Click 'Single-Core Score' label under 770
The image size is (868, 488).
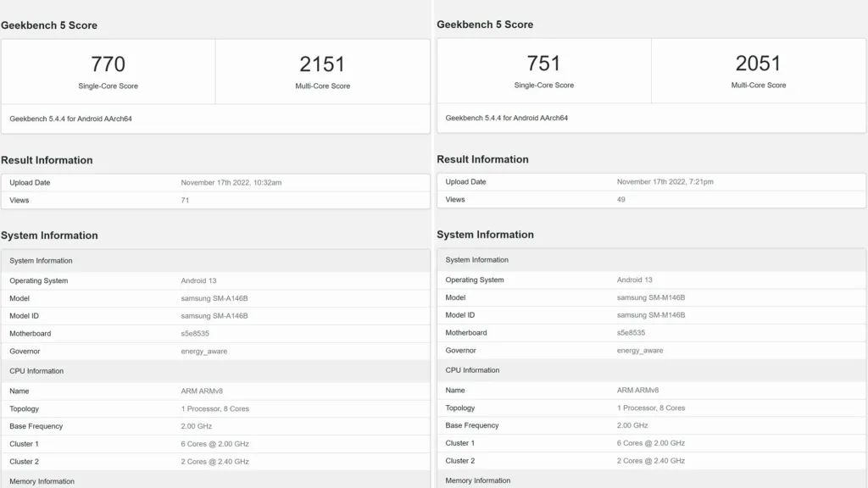click(x=108, y=86)
